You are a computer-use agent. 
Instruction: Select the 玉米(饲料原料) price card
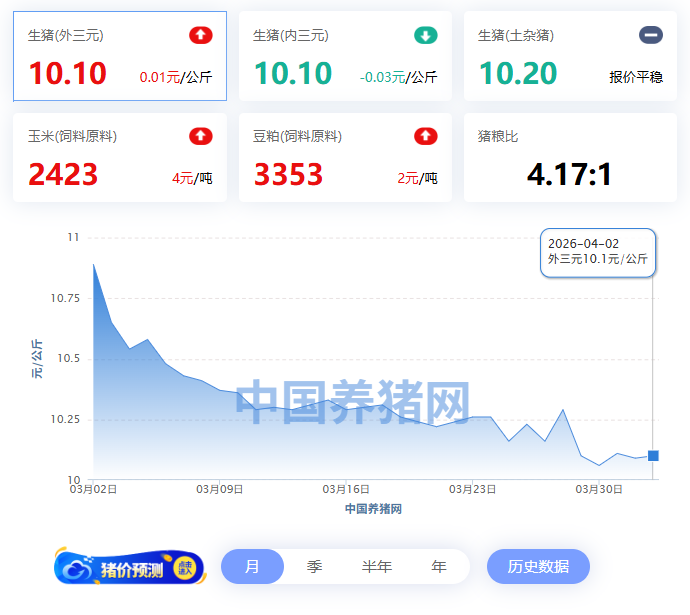(x=120, y=158)
